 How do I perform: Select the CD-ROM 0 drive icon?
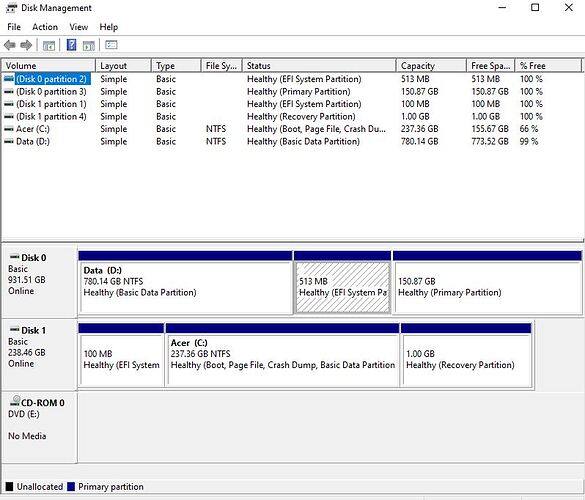point(15,401)
